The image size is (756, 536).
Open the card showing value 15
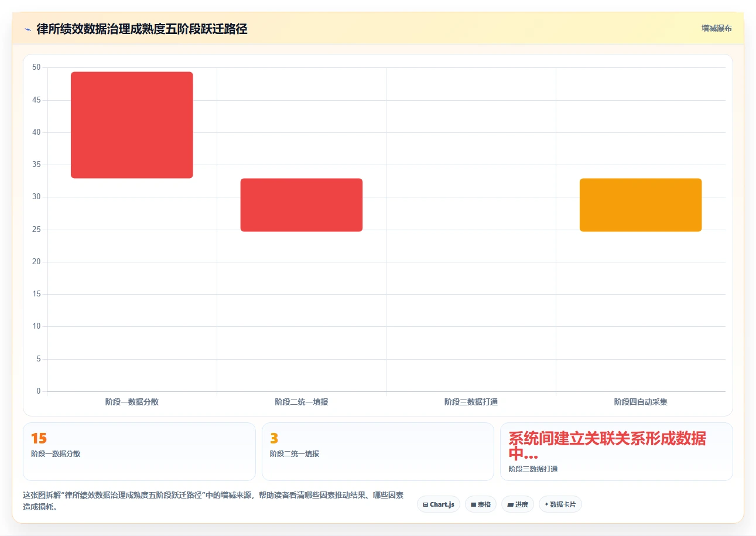pyautogui.click(x=139, y=452)
